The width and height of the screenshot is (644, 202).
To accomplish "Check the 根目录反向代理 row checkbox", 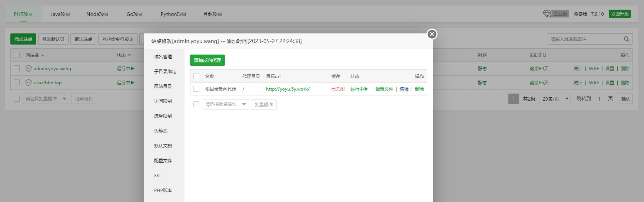I will coord(196,89).
